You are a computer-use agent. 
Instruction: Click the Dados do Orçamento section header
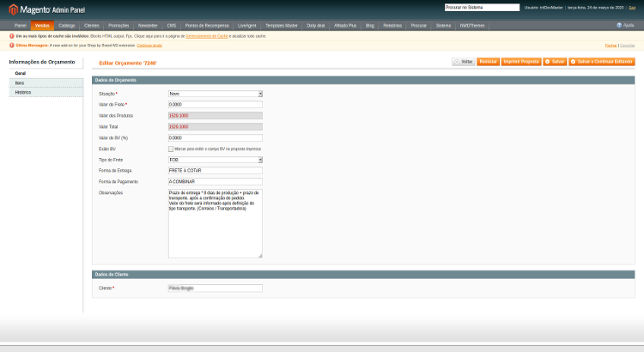(363, 80)
